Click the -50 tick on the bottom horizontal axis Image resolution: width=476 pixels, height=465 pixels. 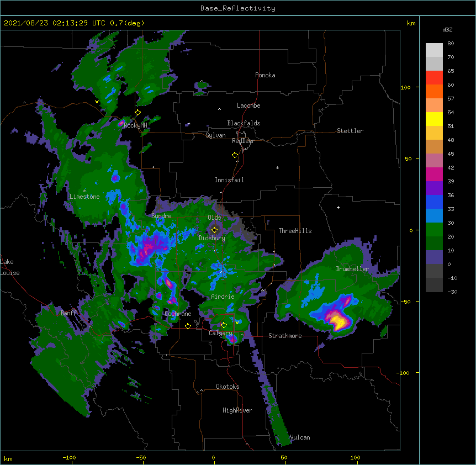(141, 458)
